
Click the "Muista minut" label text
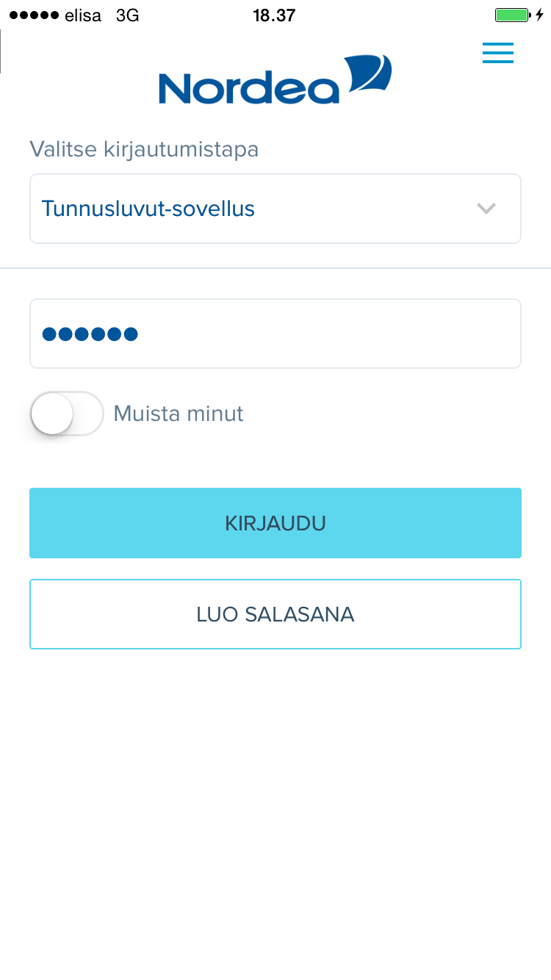coord(179,414)
